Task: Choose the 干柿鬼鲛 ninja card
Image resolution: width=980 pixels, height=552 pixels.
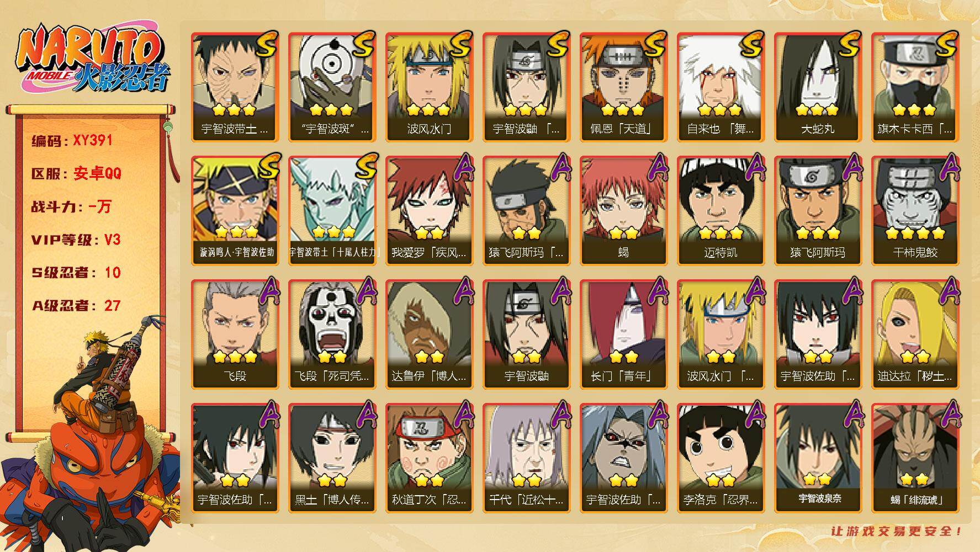Action: click(915, 211)
